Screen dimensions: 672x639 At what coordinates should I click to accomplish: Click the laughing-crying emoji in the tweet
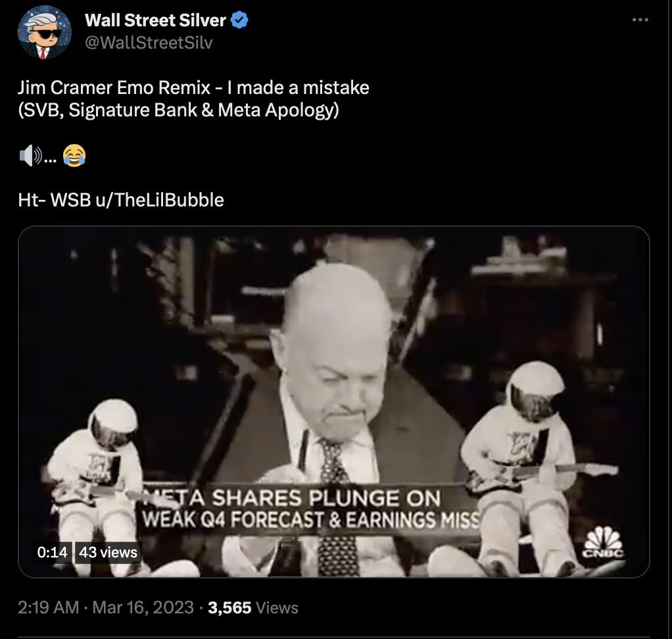coord(74,155)
